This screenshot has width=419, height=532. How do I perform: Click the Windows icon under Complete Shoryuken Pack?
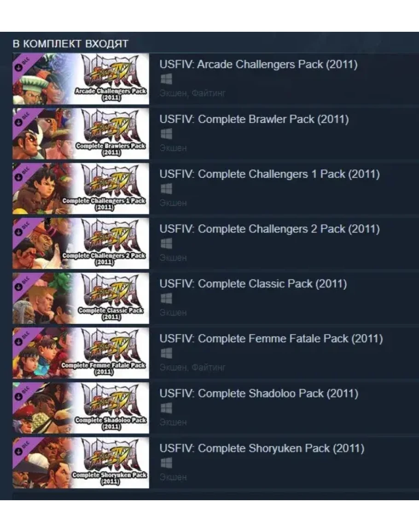click(x=166, y=463)
